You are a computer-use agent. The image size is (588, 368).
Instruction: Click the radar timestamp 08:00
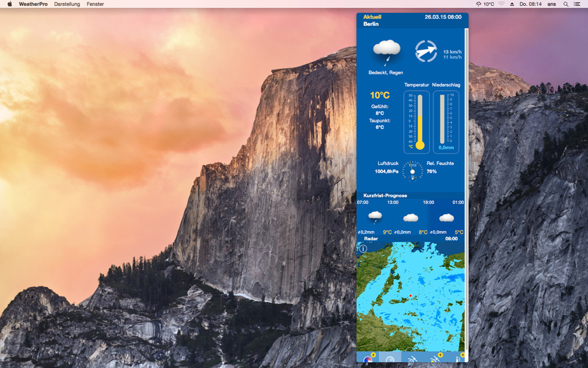click(x=452, y=239)
